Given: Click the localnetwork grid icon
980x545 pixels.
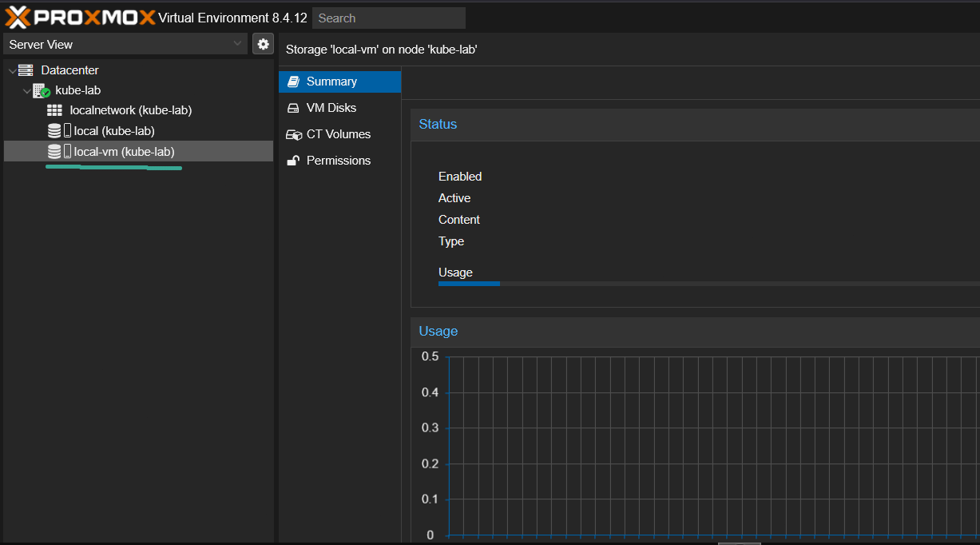Looking at the screenshot, I should point(54,110).
